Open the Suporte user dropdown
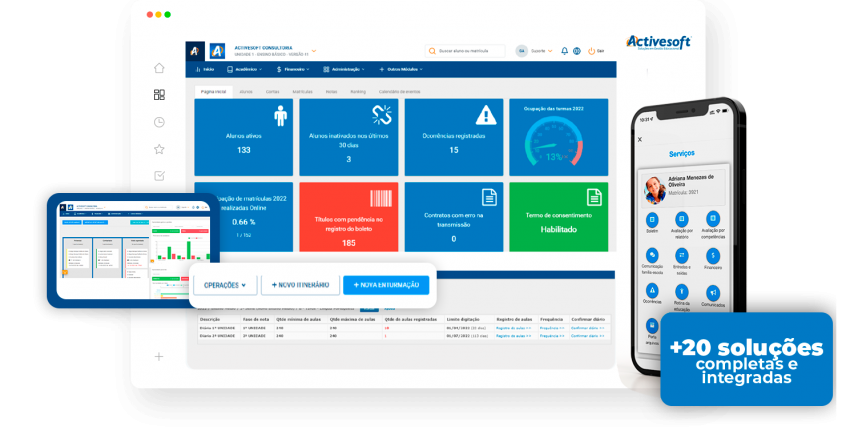The width and height of the screenshot is (850, 430). pyautogui.click(x=542, y=51)
